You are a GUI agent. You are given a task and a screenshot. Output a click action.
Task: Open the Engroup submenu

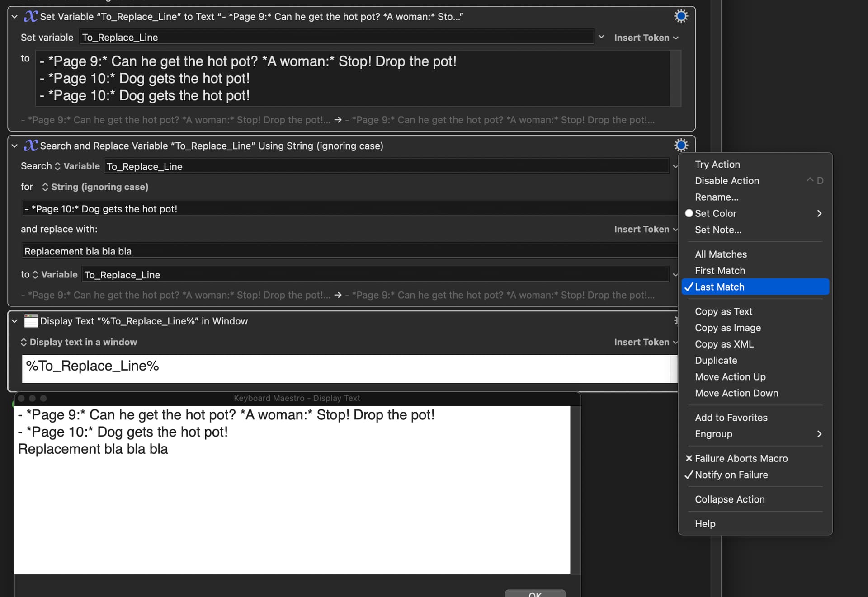pos(755,434)
